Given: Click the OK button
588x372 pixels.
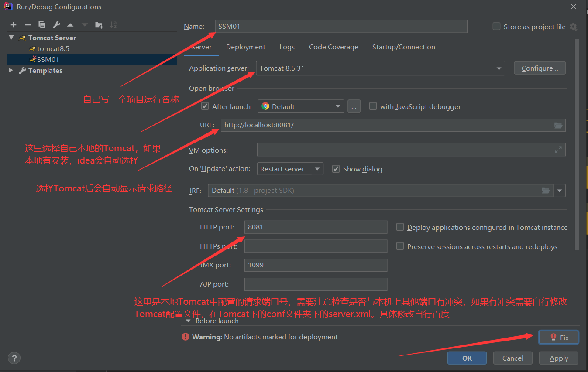Looking at the screenshot, I should (467, 358).
